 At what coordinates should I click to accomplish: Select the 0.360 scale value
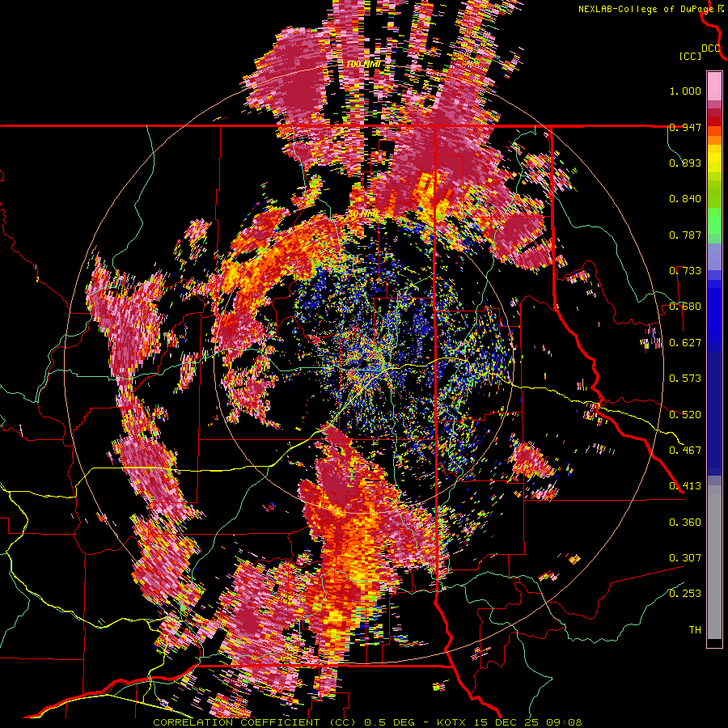coord(685,523)
